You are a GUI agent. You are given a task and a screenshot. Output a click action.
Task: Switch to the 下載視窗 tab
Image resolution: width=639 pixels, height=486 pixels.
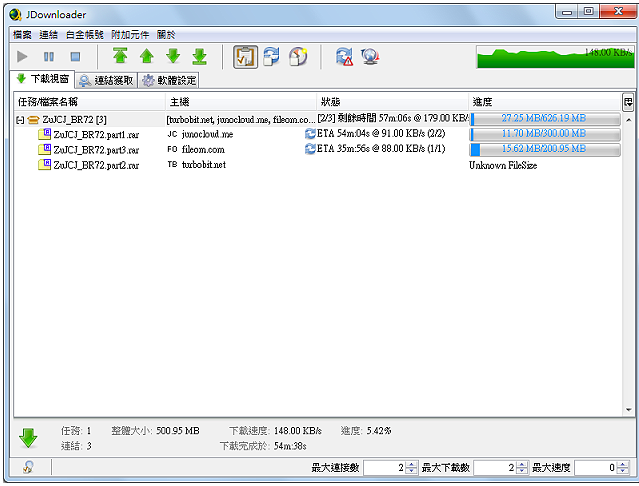pyautogui.click(x=42, y=79)
